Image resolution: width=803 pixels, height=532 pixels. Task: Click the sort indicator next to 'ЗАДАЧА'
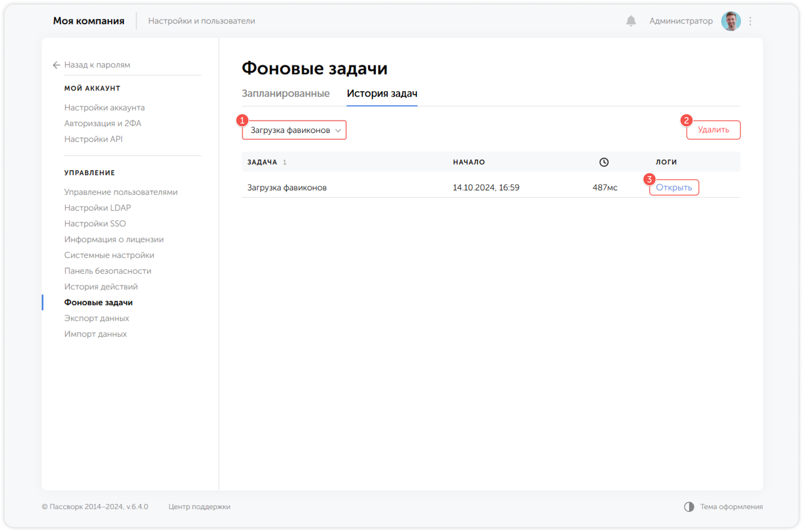pyautogui.click(x=285, y=162)
